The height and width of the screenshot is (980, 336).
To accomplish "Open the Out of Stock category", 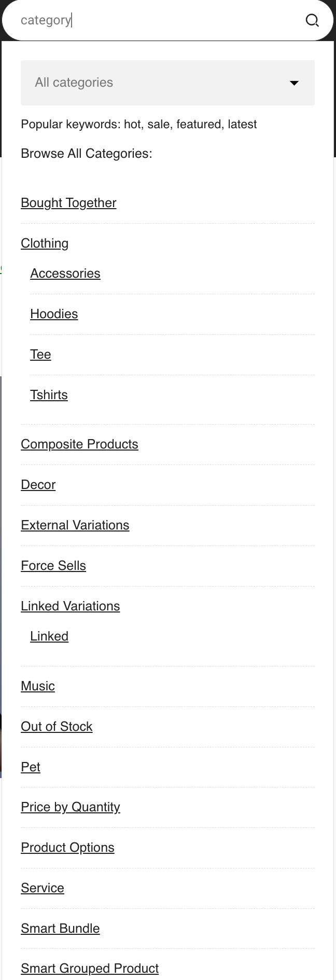I will point(57,727).
